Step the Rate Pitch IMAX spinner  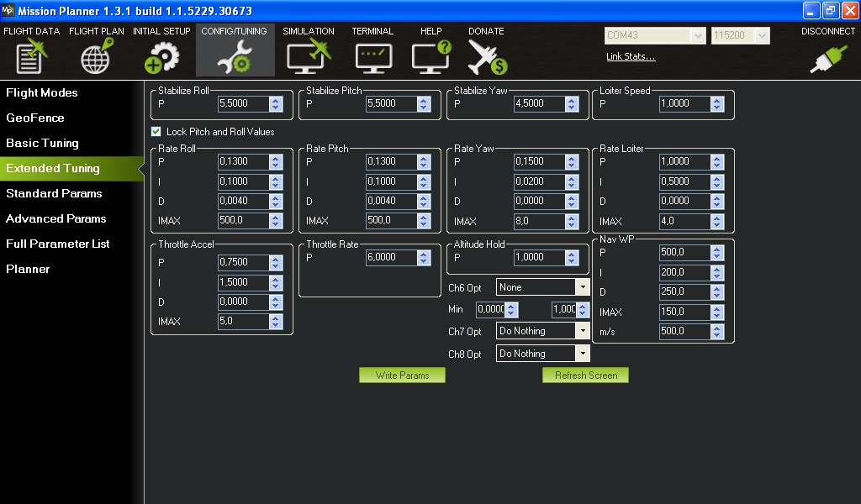424,220
